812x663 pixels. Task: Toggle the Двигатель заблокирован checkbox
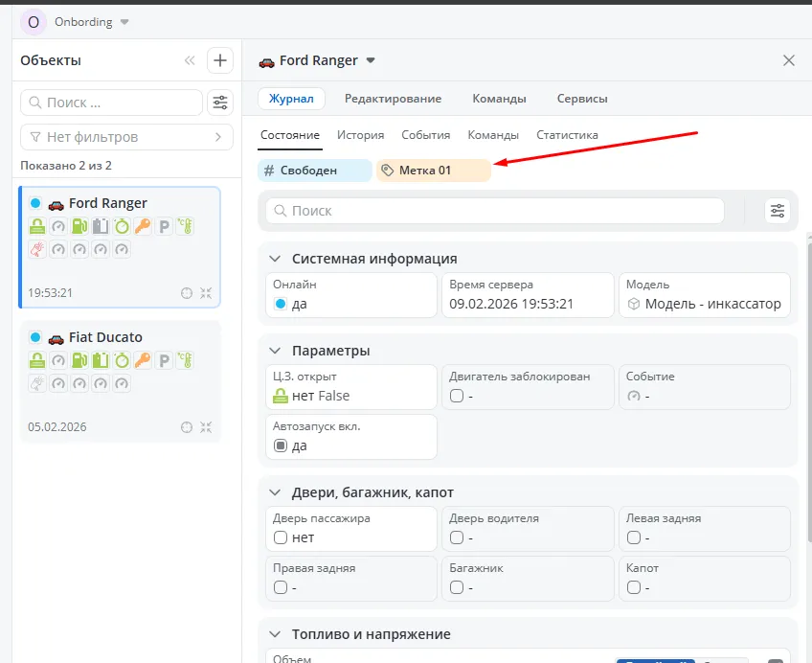point(457,396)
